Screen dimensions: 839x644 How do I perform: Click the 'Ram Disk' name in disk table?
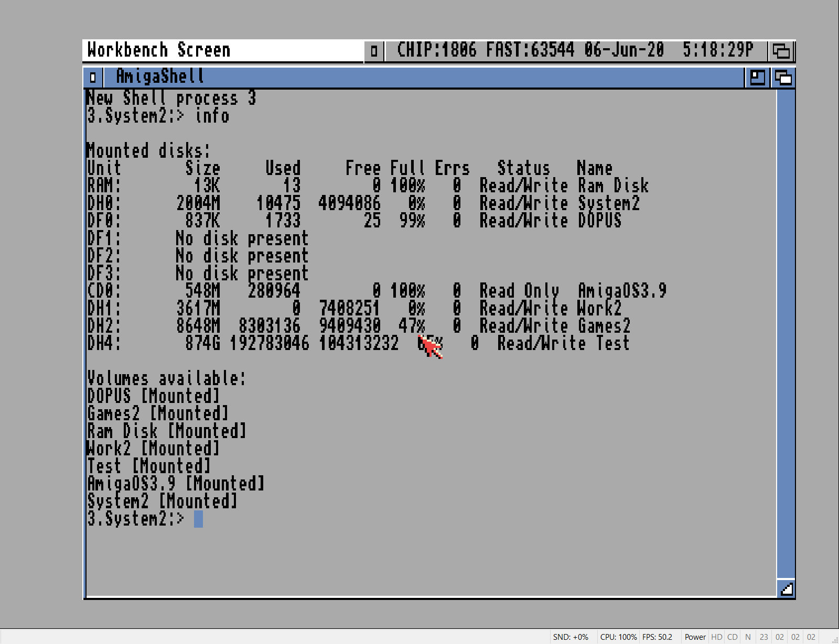[613, 185]
